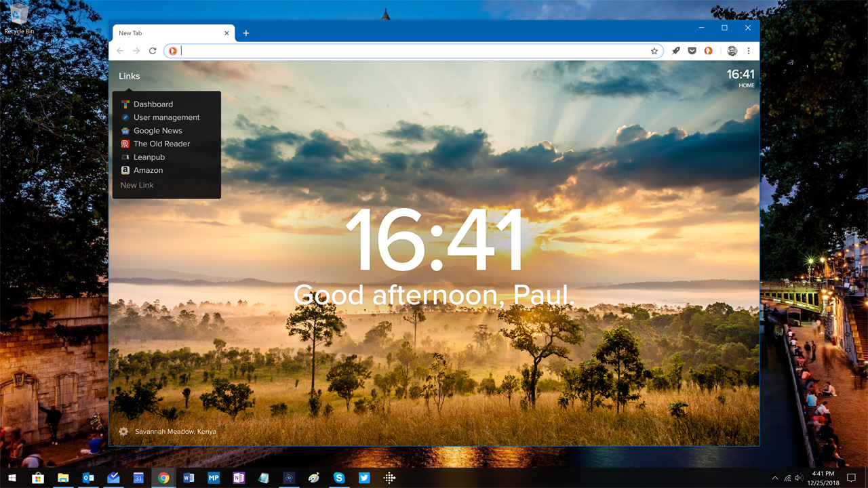The height and width of the screenshot is (488, 868).
Task: Open the Chrome three-dot menu
Action: click(749, 51)
